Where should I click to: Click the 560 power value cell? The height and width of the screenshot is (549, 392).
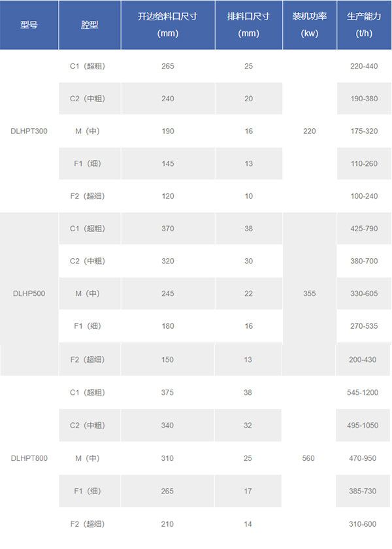coord(308,458)
